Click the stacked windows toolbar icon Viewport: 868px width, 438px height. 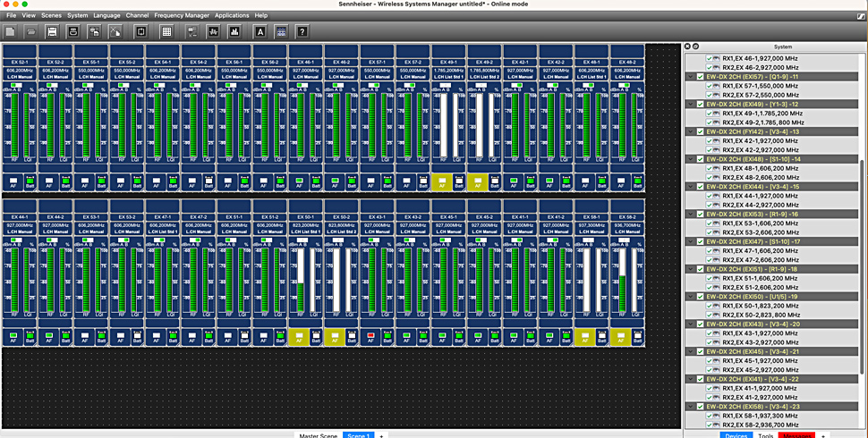pyautogui.click(x=94, y=31)
